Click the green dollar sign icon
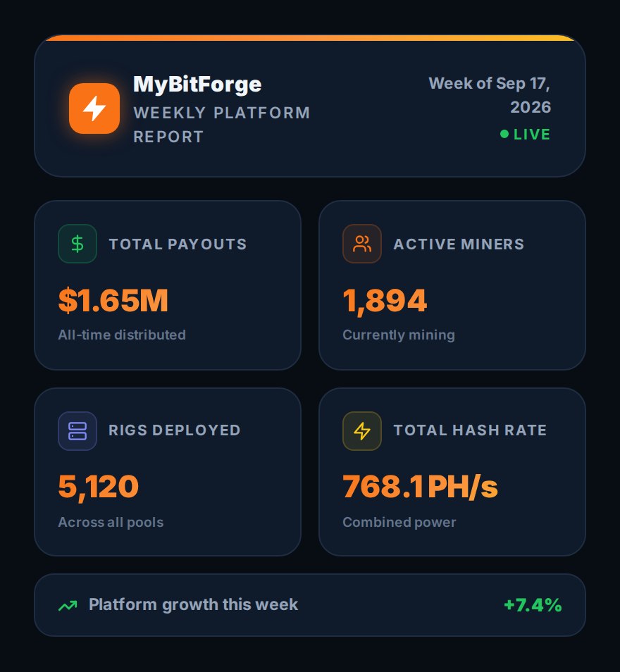The image size is (620, 672). pyautogui.click(x=77, y=244)
